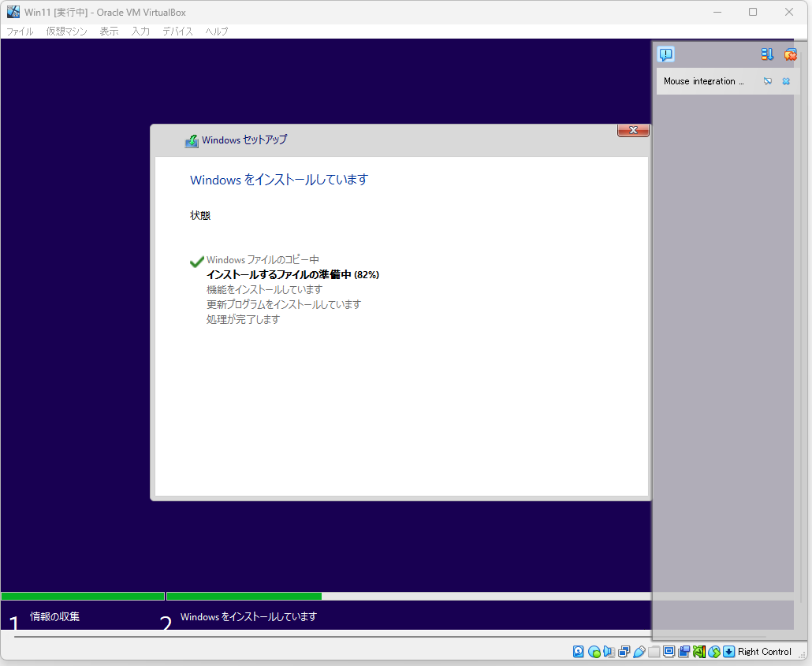Click the mouse integration status icon
The height and width of the screenshot is (666, 812).
(x=714, y=652)
